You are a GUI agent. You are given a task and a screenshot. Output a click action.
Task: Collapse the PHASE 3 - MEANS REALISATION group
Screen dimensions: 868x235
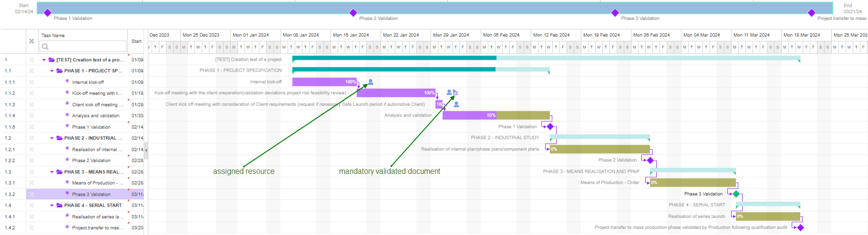point(52,172)
